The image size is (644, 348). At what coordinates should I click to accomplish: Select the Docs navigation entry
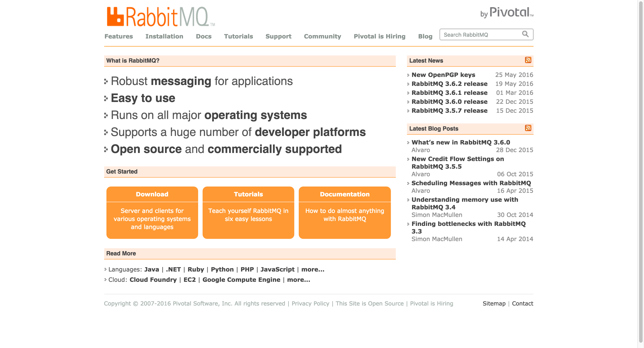[204, 36]
